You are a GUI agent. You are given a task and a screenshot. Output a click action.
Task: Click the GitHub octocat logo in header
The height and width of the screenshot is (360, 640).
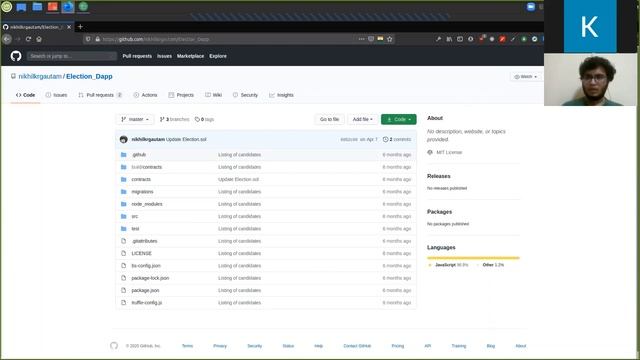pos(16,56)
